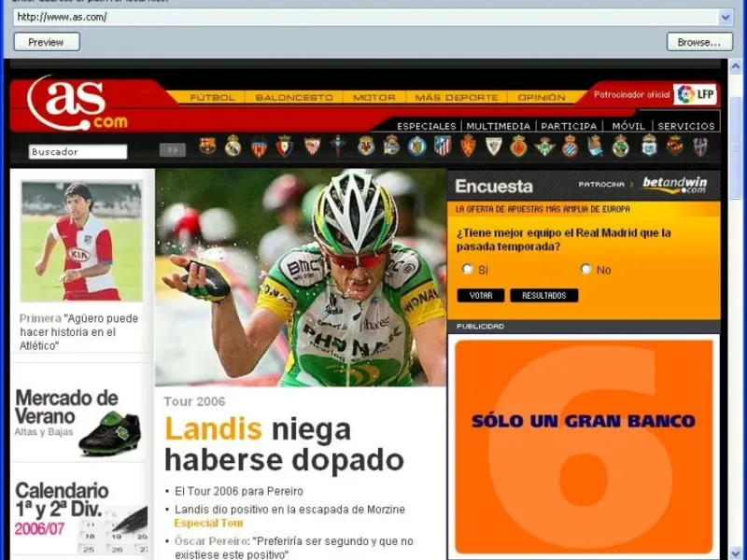Click the Getafe crest
The image size is (747, 560).
click(416, 146)
